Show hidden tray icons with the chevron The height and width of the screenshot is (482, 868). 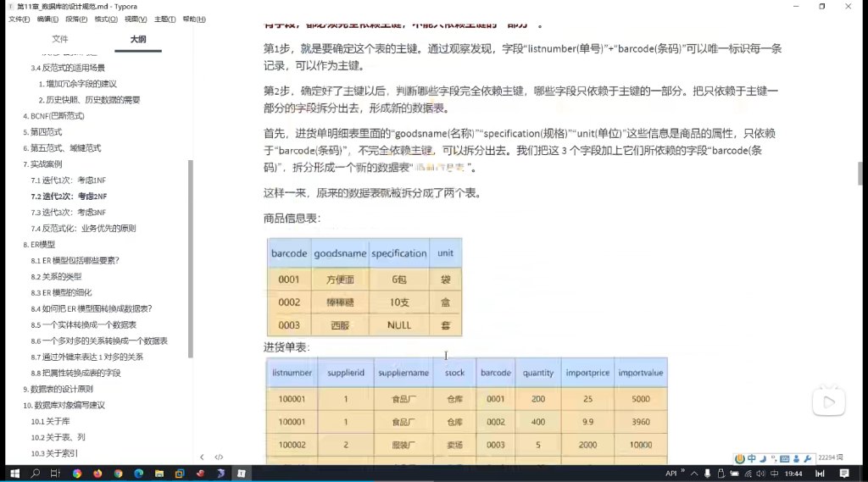pos(693,474)
